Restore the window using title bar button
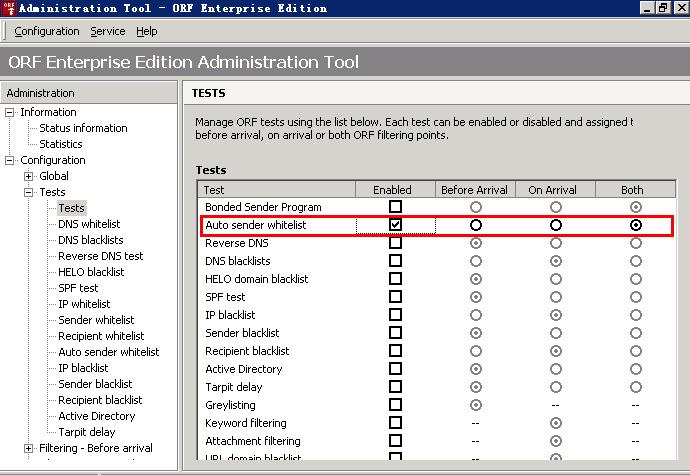The width and height of the screenshot is (690, 475). (x=661, y=9)
